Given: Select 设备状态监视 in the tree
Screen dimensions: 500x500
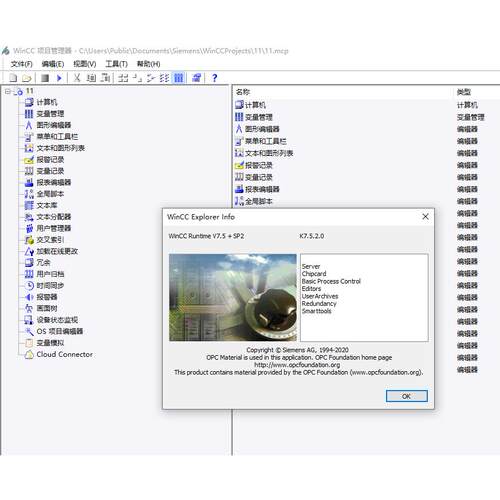Looking at the screenshot, I should pos(57,320).
